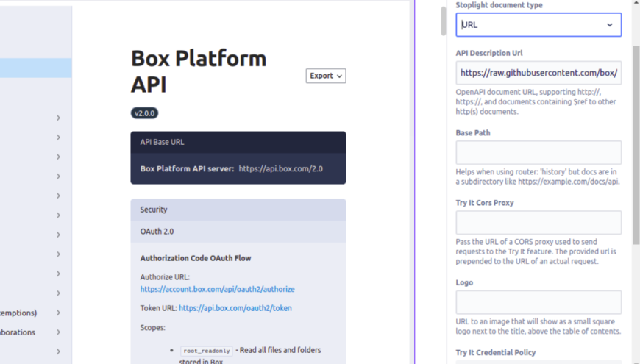Viewport: 640px width, 364px height.
Task: Open the Export dropdown button
Action: click(x=325, y=76)
